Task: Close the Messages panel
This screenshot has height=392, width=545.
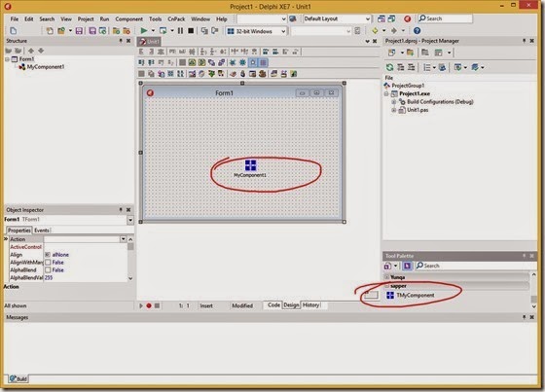Action: 531,317
